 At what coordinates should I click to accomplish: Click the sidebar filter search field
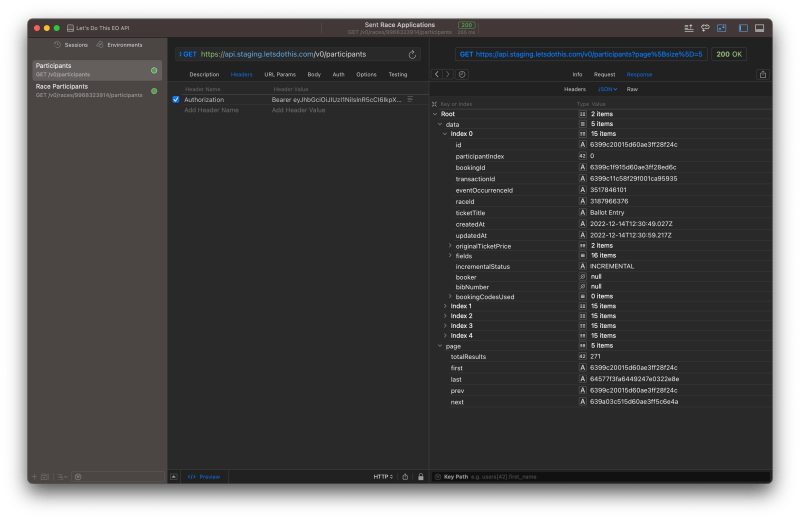[x=118, y=477]
